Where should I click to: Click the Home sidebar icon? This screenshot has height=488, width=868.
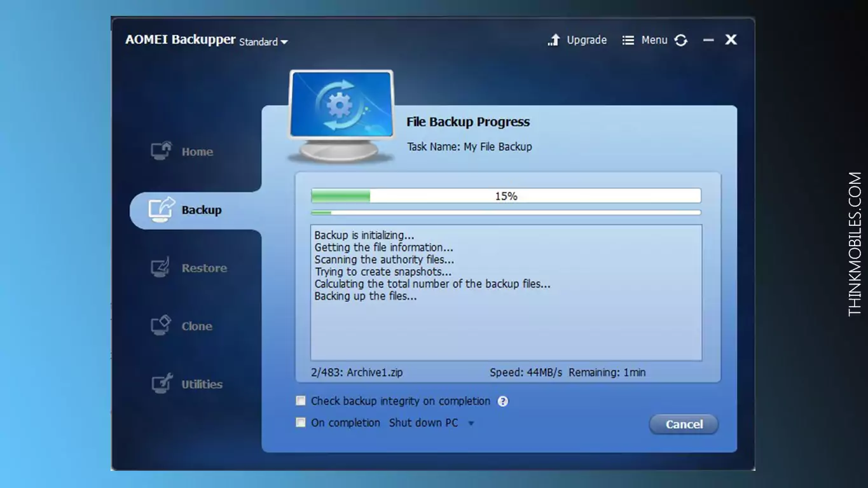coord(162,151)
